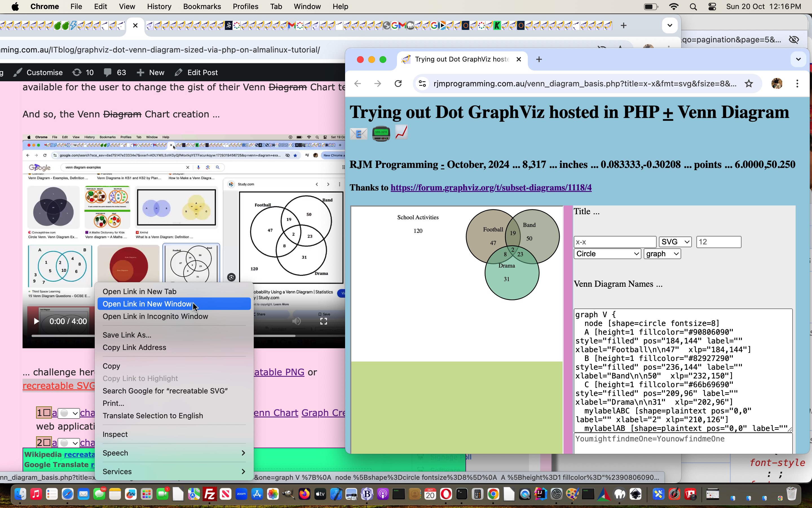The image size is (812, 508).
Task: Open FileZilla from the dock
Action: (210, 494)
